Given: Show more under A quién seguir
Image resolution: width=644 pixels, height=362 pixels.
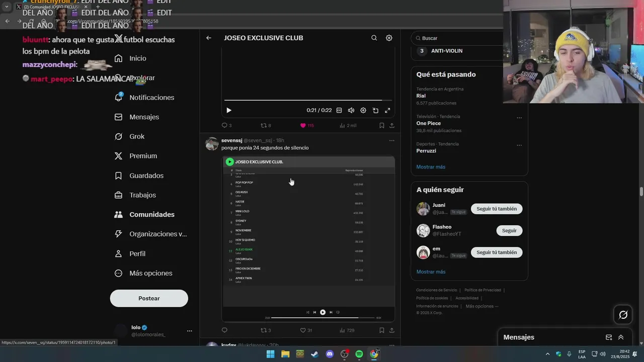Looking at the screenshot, I should 431,271.
